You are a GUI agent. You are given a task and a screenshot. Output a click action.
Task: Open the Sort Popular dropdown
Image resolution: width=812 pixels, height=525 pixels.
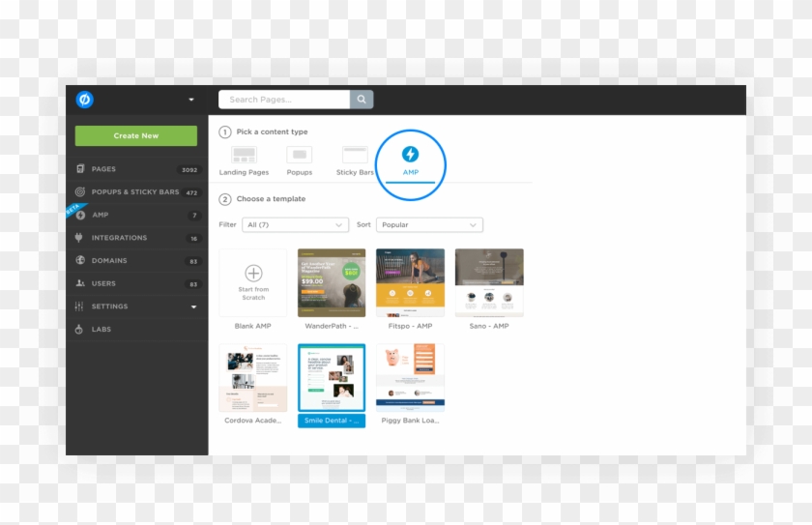(429, 224)
